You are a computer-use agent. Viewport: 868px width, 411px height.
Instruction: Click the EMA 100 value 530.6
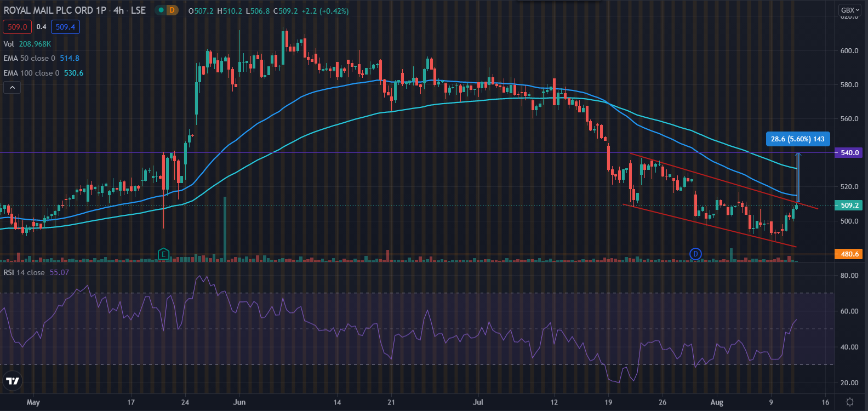pyautogui.click(x=74, y=73)
